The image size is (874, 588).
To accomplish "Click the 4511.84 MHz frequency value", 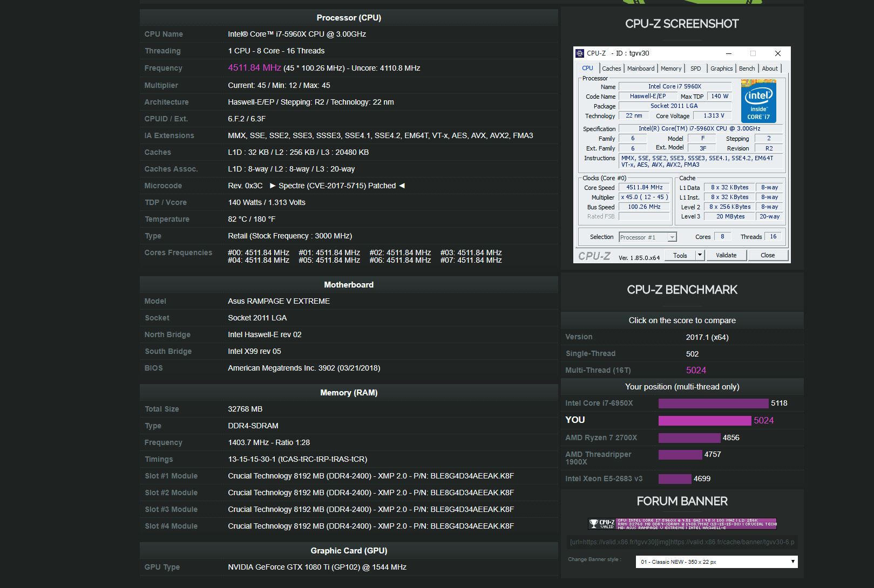I will [x=254, y=67].
